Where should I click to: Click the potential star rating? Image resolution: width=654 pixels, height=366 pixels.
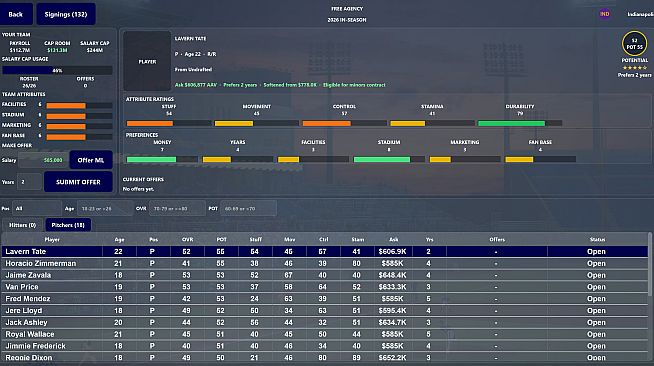click(x=634, y=68)
